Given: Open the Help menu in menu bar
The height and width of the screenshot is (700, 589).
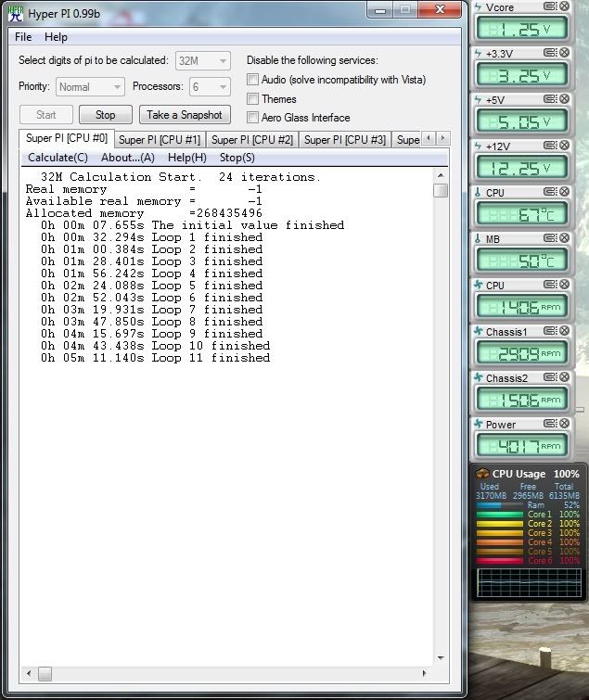Looking at the screenshot, I should [x=56, y=37].
